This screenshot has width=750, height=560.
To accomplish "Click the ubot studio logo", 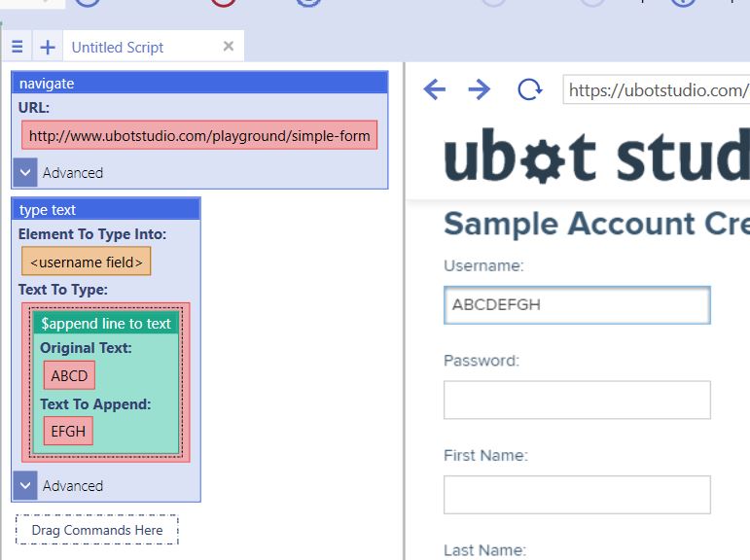I will (596, 156).
